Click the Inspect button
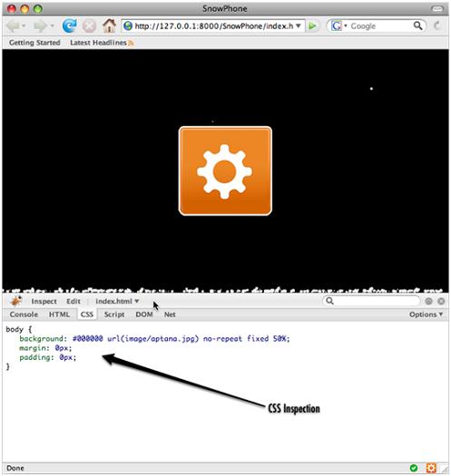The height and width of the screenshot is (476, 451). [x=44, y=301]
